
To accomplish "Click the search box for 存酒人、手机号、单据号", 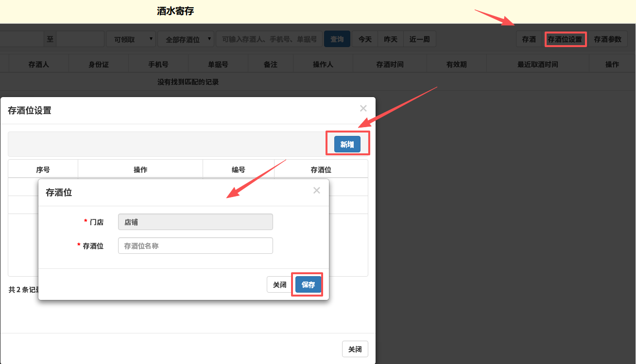I will click(269, 39).
